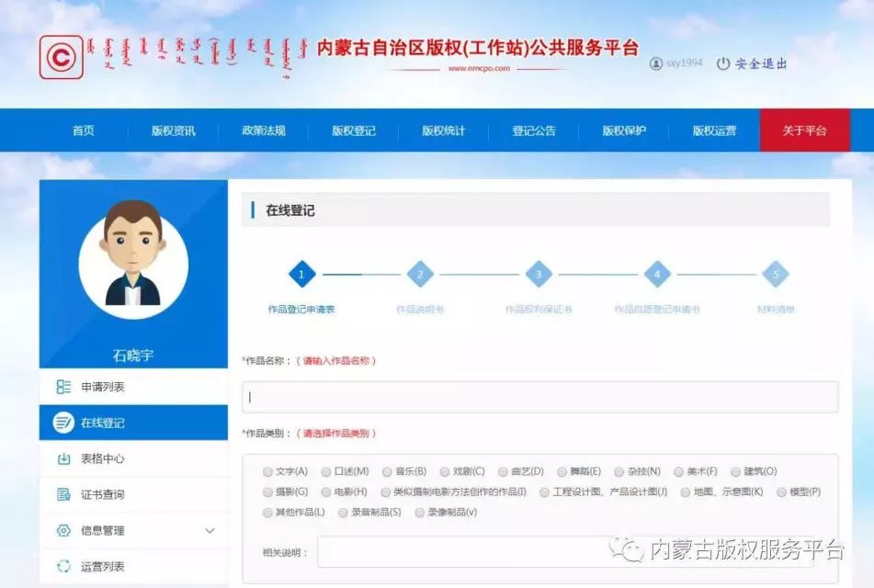Screen dimensions: 874x588
Task: Click the 表格中心 download icon
Action: click(63, 458)
